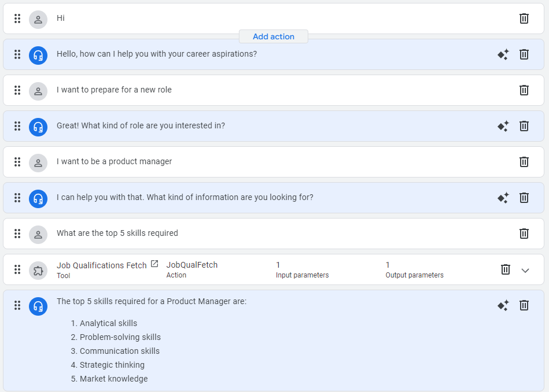Delete the "I want to prepare for a new role" message
Image resolution: width=549 pixels, height=392 pixels.
coord(524,90)
